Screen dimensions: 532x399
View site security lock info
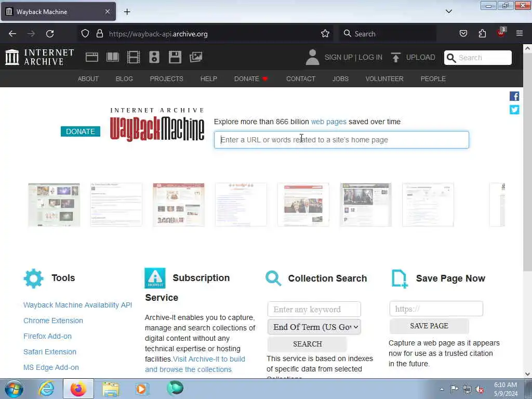coord(99,34)
